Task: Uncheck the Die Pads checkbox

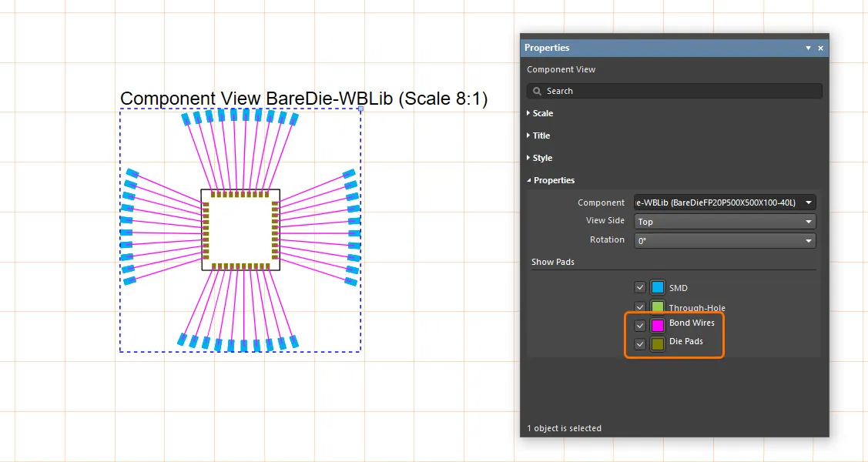Action: [640, 344]
